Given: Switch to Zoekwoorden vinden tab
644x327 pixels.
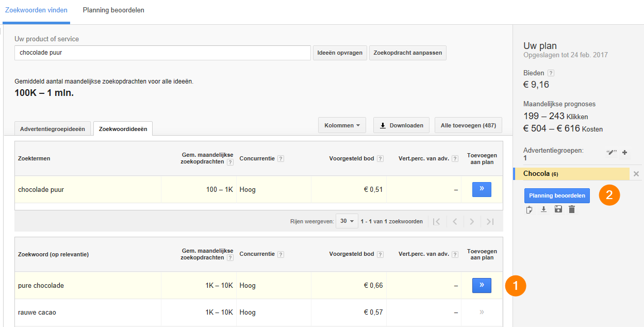Looking at the screenshot, I should (36, 10).
